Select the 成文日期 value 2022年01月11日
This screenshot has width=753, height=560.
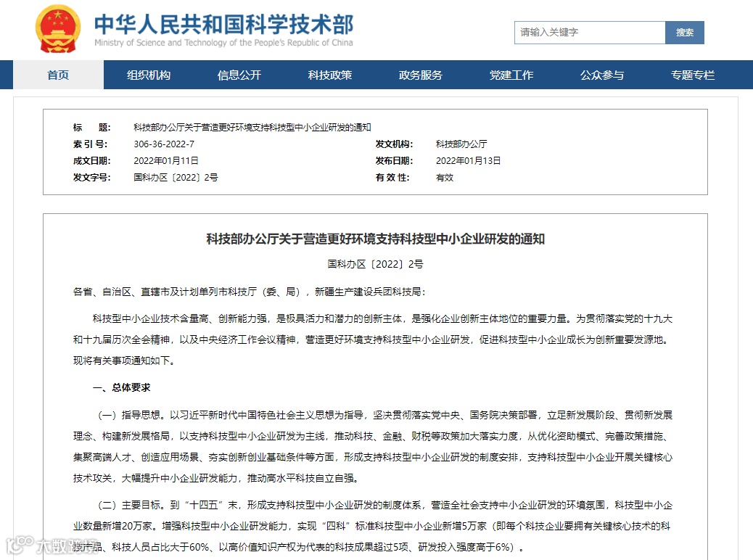click(166, 161)
